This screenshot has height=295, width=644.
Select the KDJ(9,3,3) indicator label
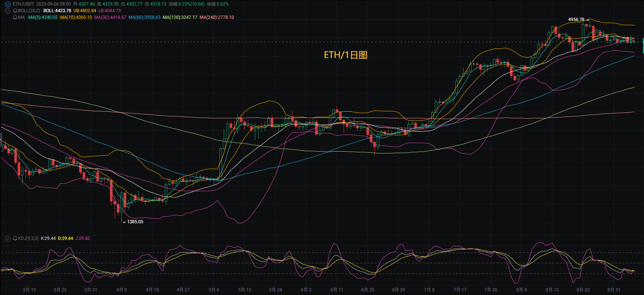[x=28, y=238]
